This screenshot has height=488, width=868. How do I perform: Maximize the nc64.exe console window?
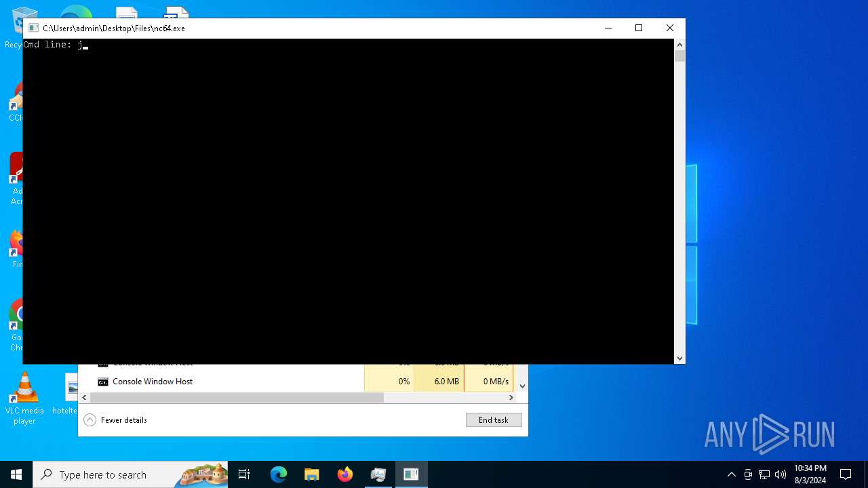click(639, 28)
